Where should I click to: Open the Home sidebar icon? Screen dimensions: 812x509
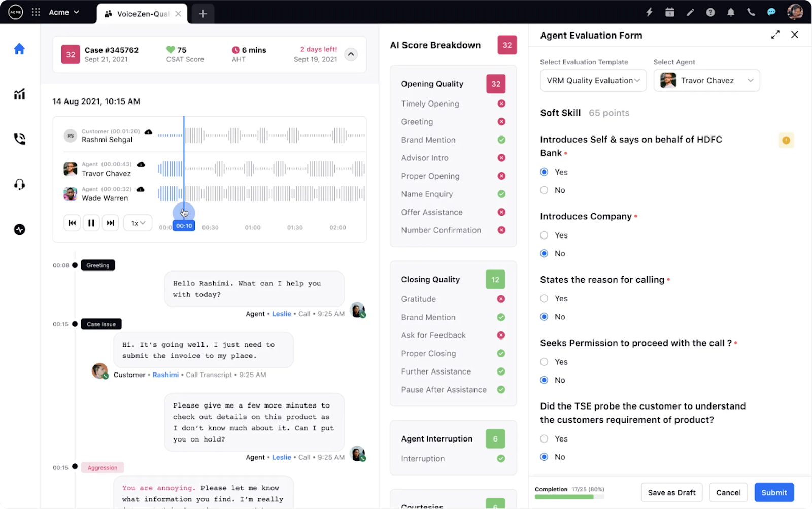[19, 48]
